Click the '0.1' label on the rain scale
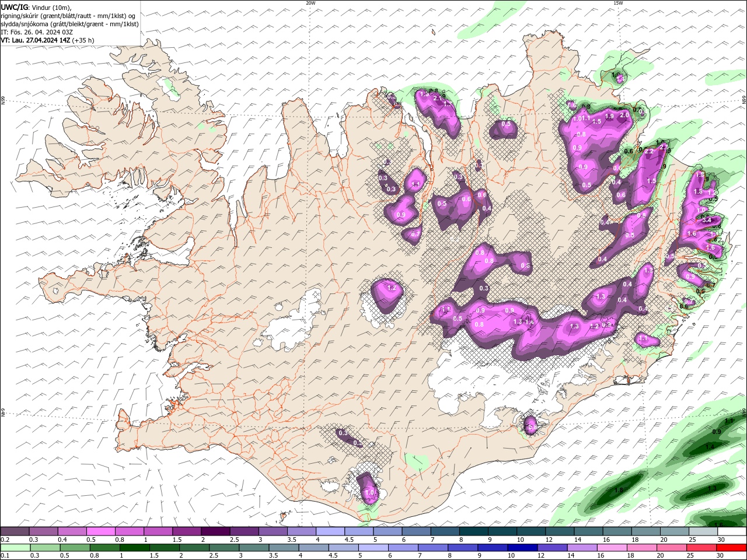This screenshot has height=560, width=747. 4,556
